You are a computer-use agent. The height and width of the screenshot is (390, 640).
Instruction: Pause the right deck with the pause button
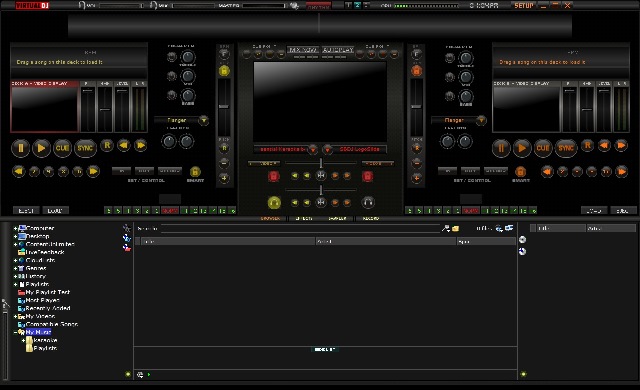pyautogui.click(x=501, y=148)
